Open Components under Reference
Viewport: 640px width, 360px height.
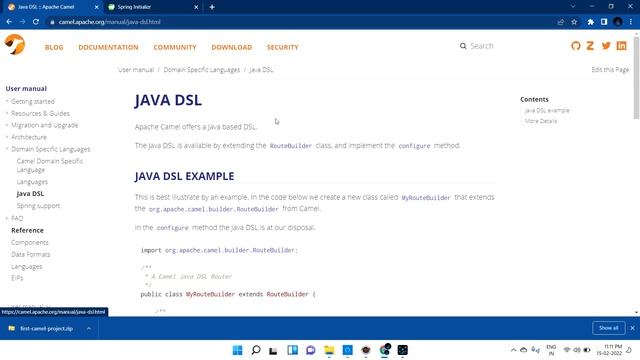tap(30, 242)
